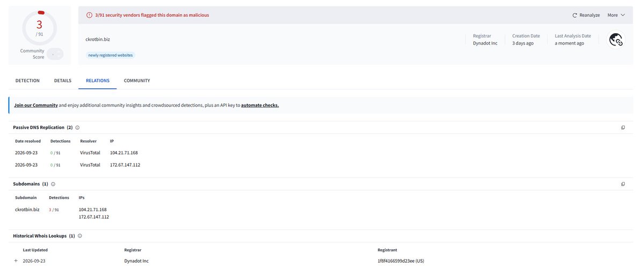This screenshot has width=644, height=268.
Task: Click the malicious alert warning icon
Action: [90, 15]
